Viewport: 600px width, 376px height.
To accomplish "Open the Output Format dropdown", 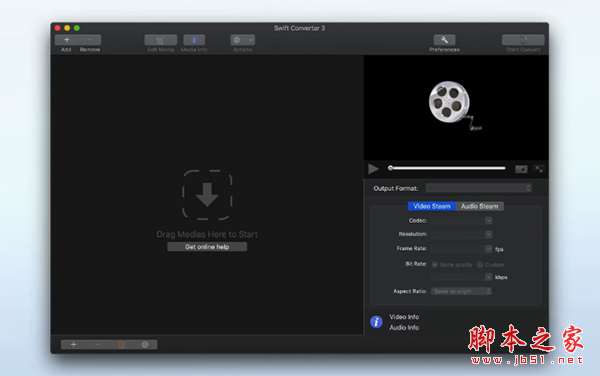I will click(x=479, y=188).
